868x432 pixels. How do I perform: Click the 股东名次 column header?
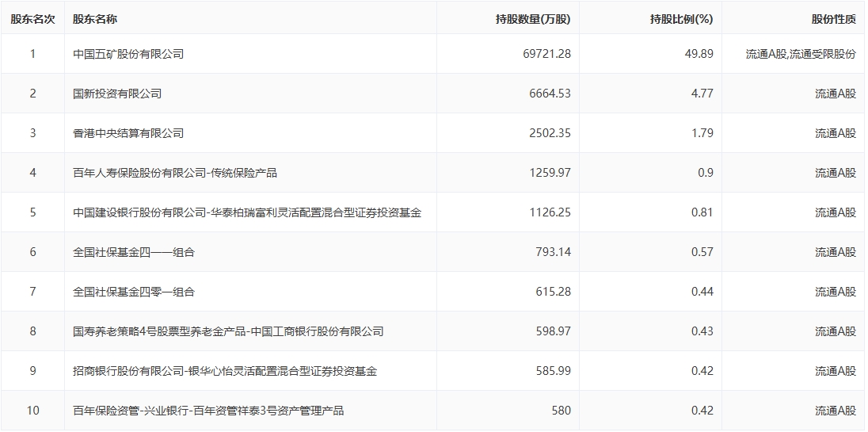tap(32, 19)
